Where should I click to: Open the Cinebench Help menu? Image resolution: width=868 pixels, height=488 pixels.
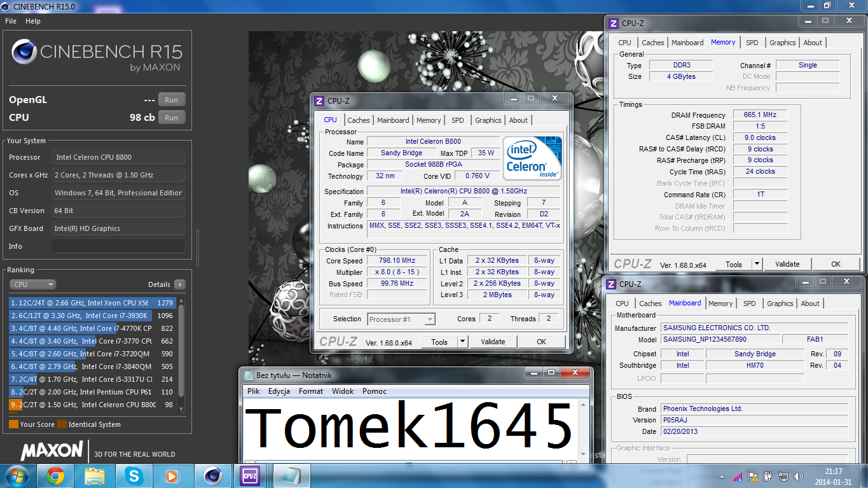point(33,21)
